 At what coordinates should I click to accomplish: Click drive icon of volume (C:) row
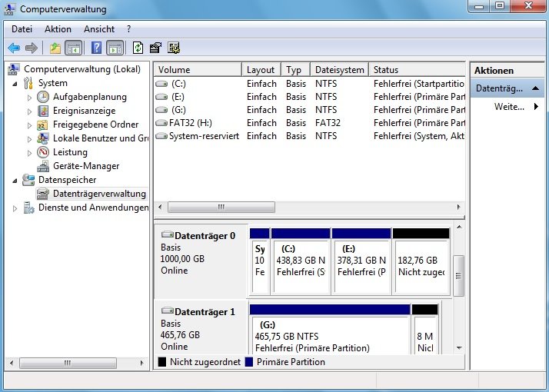tap(161, 84)
